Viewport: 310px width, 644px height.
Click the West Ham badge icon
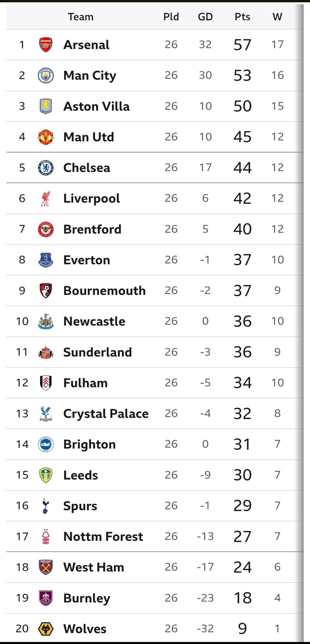pos(46,567)
